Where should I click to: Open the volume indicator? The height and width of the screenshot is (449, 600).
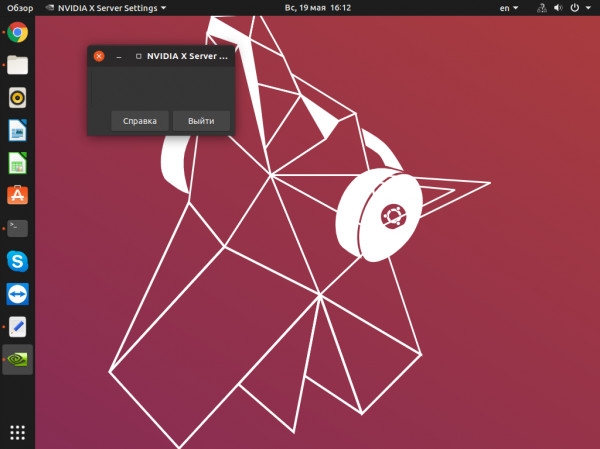point(558,8)
